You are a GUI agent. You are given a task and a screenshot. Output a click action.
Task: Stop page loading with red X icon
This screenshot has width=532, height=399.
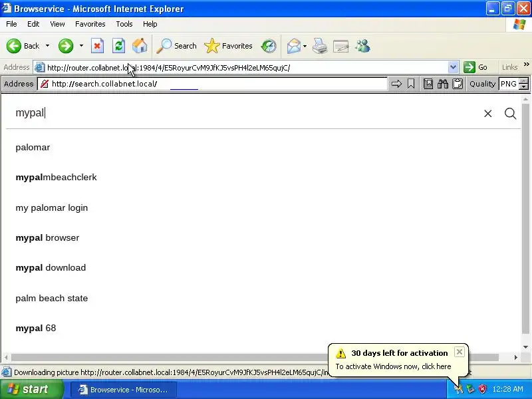pyautogui.click(x=97, y=46)
